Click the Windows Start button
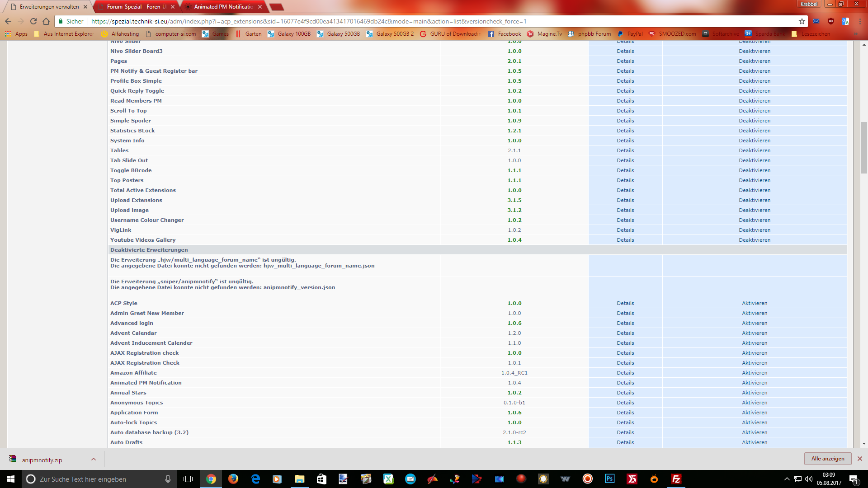The width and height of the screenshot is (868, 488). 11,479
